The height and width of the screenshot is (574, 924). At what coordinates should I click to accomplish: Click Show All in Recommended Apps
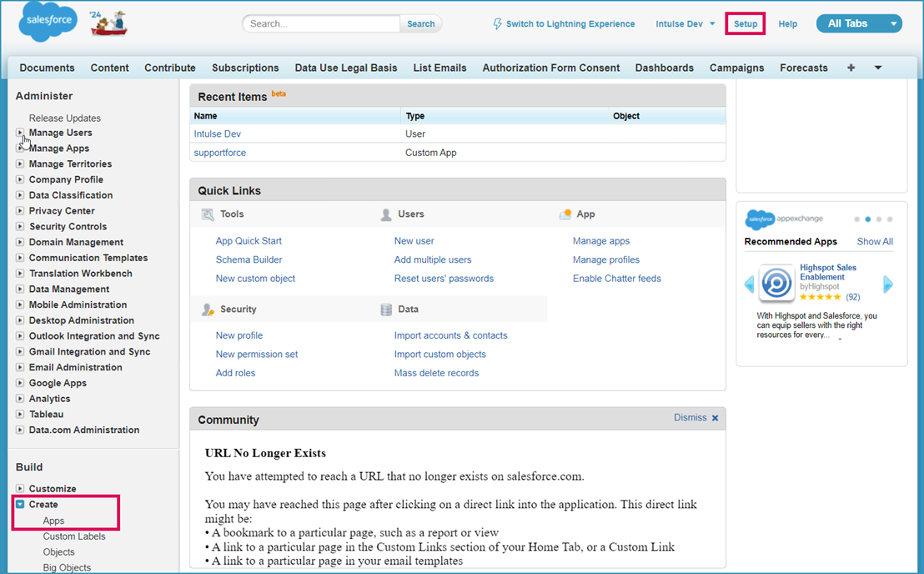(875, 242)
